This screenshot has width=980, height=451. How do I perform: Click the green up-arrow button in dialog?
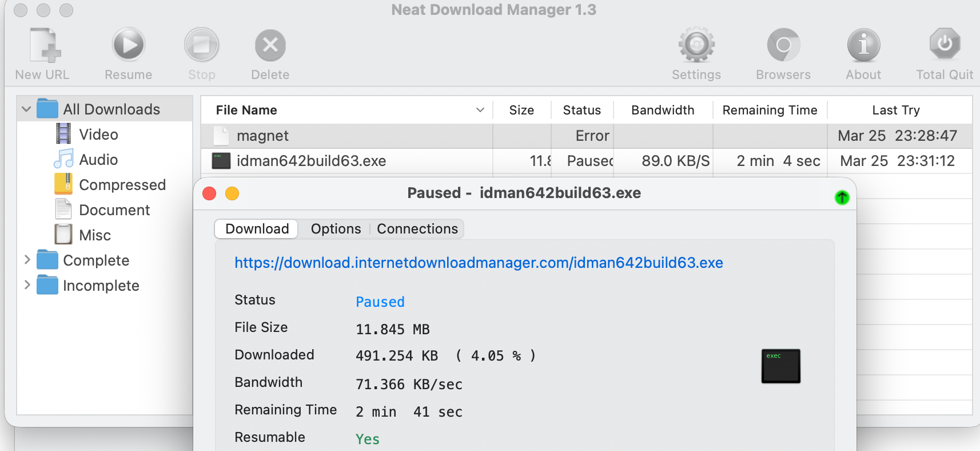click(842, 197)
